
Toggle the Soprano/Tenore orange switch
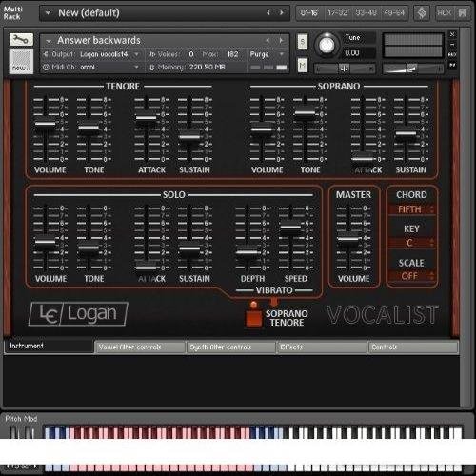(253, 318)
